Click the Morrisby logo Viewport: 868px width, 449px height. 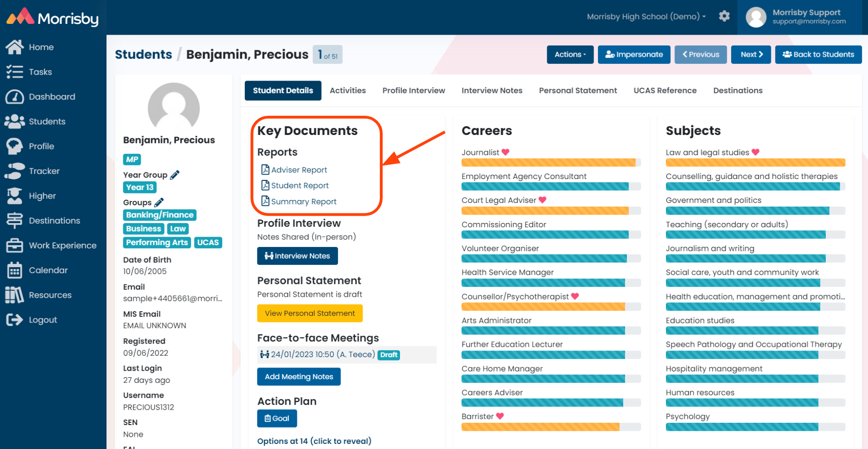pyautogui.click(x=52, y=17)
